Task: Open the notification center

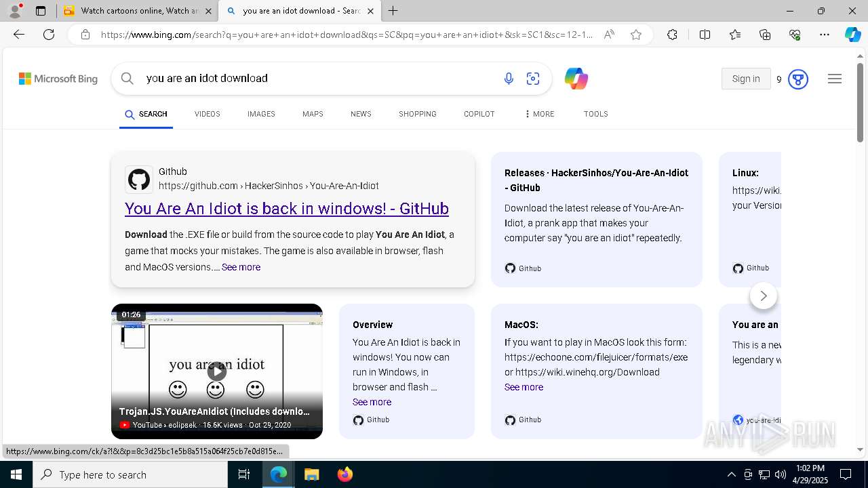Action: click(x=846, y=474)
